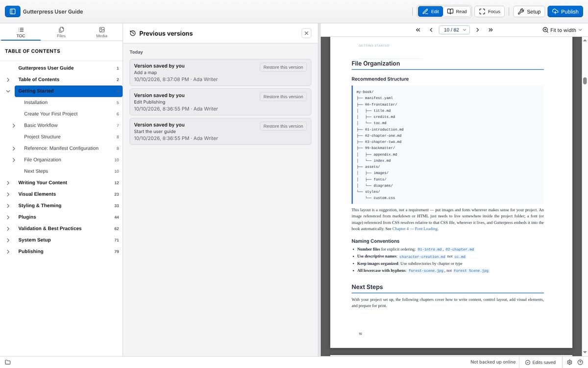Jump to the last page
The height and width of the screenshot is (368, 588).
click(x=490, y=30)
